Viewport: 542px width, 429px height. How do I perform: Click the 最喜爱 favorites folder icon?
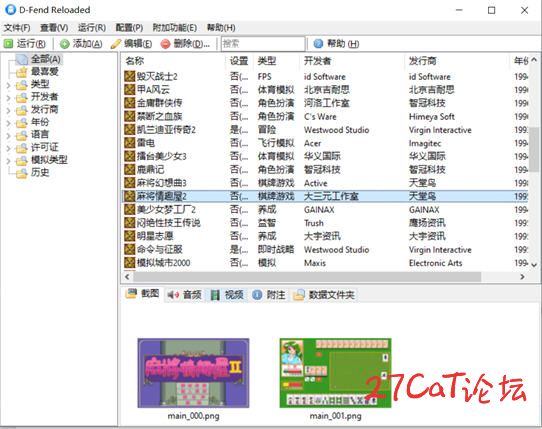21,72
